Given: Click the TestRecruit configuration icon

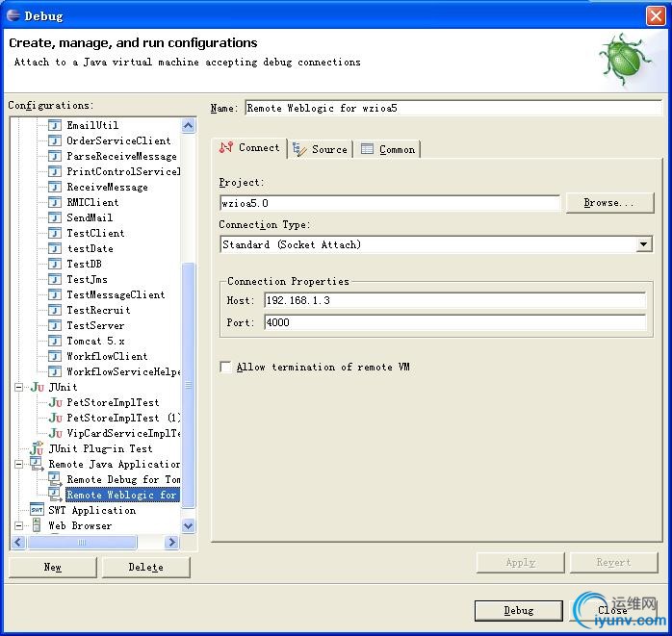Looking at the screenshot, I should pyautogui.click(x=55, y=311).
